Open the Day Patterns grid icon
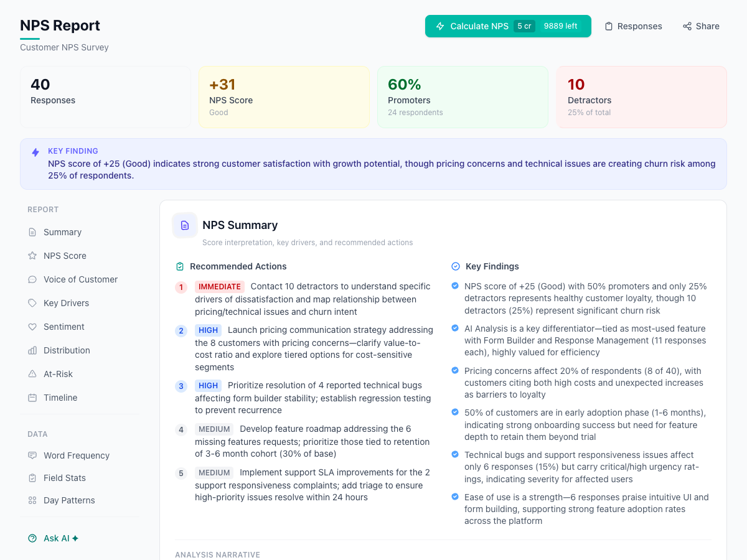This screenshot has width=747, height=560. [32, 500]
